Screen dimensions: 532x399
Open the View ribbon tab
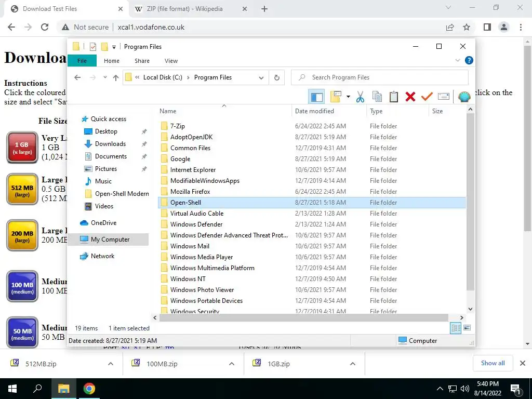[x=171, y=61]
